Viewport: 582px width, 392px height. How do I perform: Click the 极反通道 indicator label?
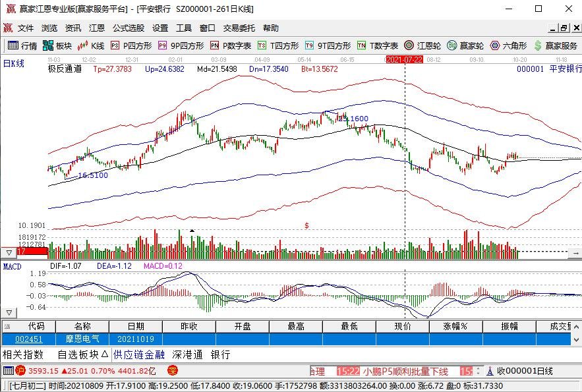(x=65, y=69)
